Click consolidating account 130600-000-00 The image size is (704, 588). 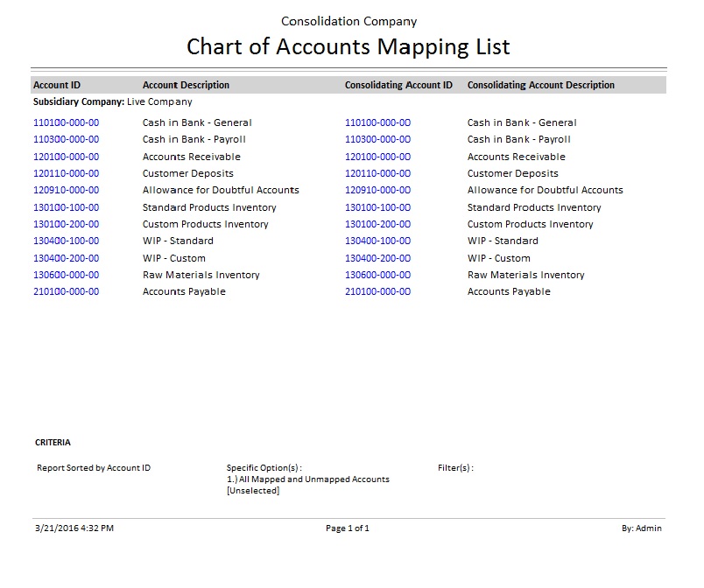(x=377, y=275)
